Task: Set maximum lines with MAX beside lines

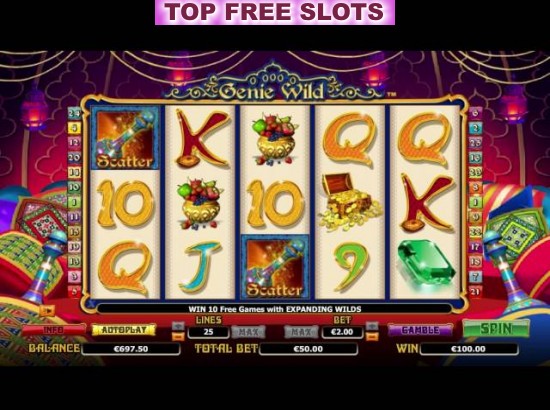Action: [248, 332]
